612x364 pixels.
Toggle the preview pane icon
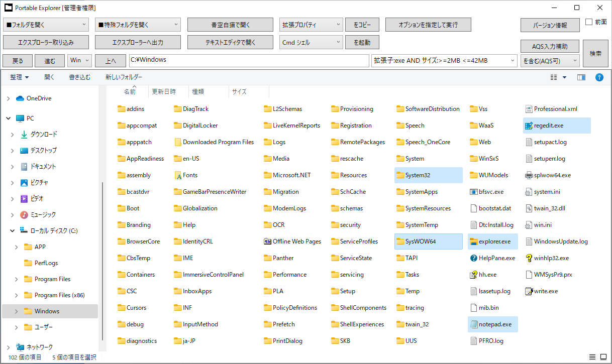[581, 77]
